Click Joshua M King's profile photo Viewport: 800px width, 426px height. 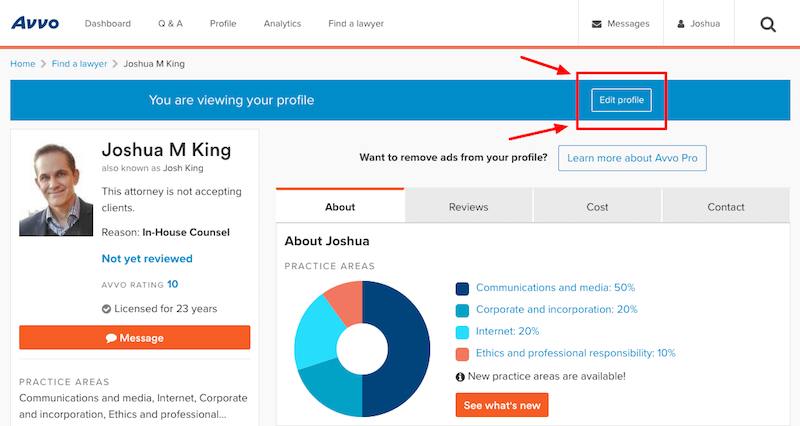[56, 189]
